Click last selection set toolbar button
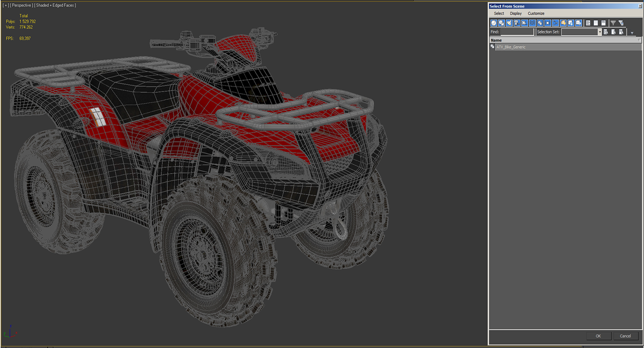This screenshot has width=644, height=348. [621, 32]
